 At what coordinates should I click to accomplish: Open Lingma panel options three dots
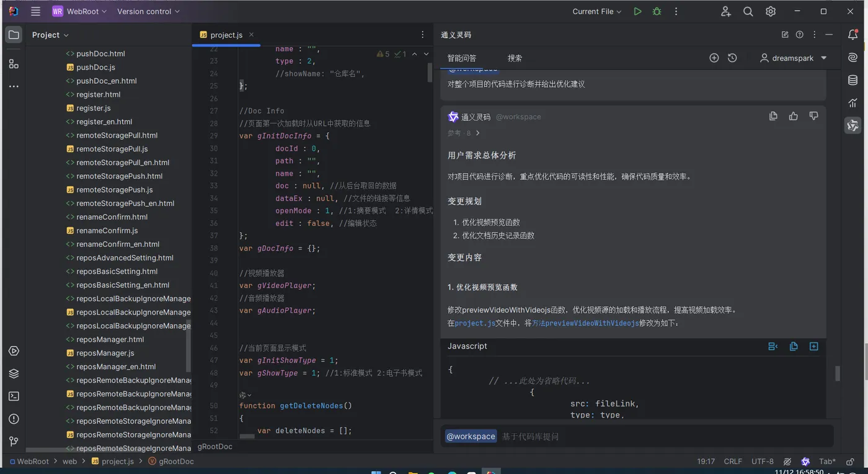click(x=815, y=35)
